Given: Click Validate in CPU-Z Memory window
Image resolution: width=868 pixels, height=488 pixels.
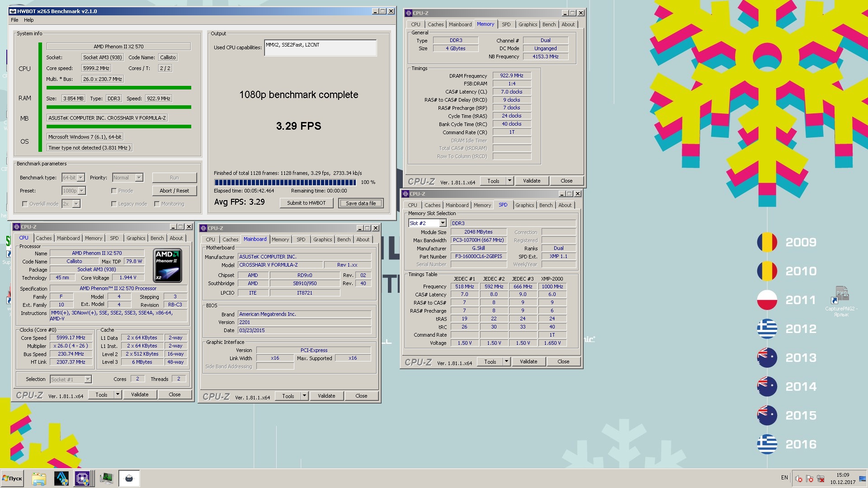Looking at the screenshot, I should click(532, 181).
